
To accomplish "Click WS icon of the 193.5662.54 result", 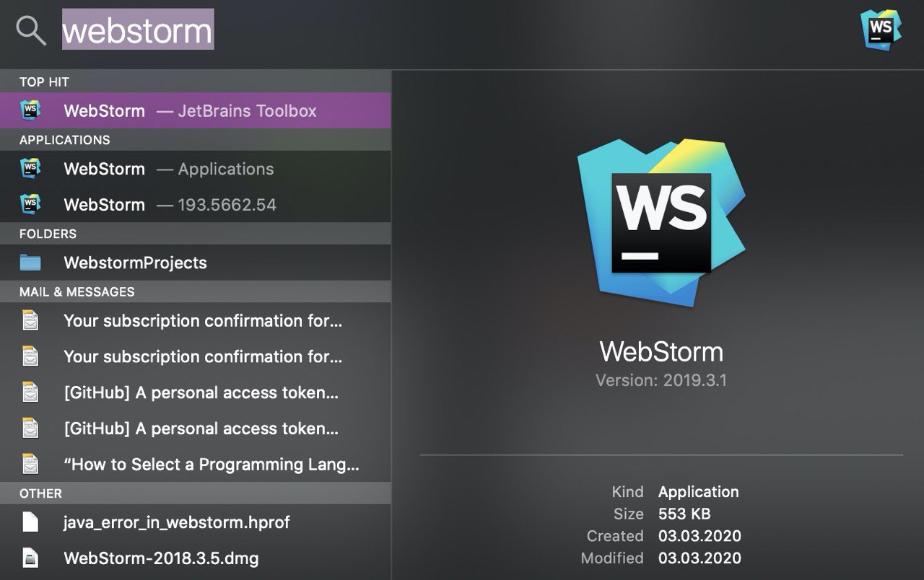I will tap(30, 204).
